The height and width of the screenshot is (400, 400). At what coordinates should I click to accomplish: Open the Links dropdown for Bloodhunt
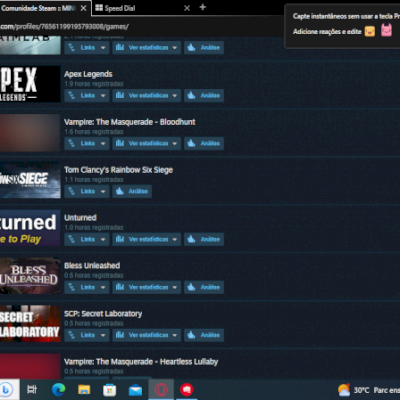click(x=87, y=143)
